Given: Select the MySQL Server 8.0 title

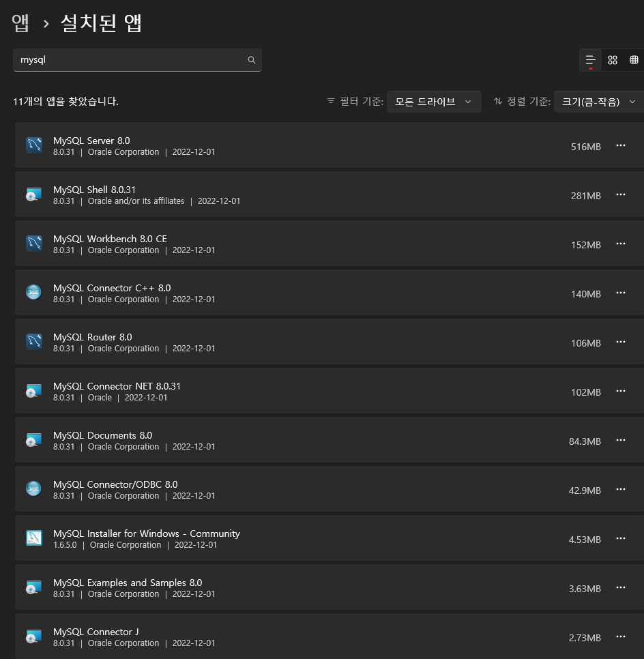Looking at the screenshot, I should 91,141.
